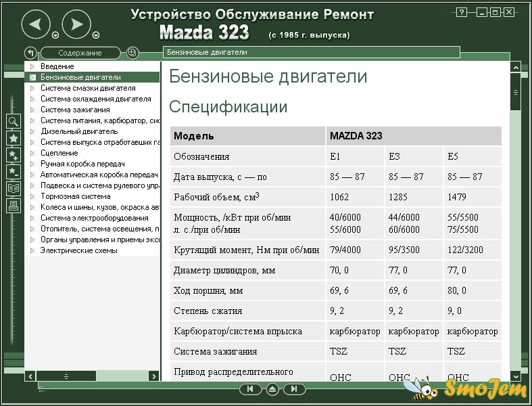Open Колеса и шины, кузов chapter
Screen dimensions: 532x406
(100, 207)
